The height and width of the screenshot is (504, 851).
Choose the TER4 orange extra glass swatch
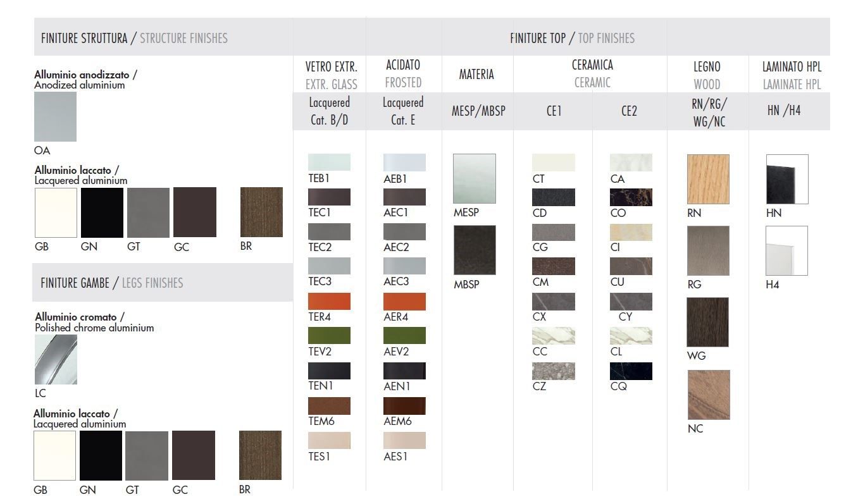(329, 301)
